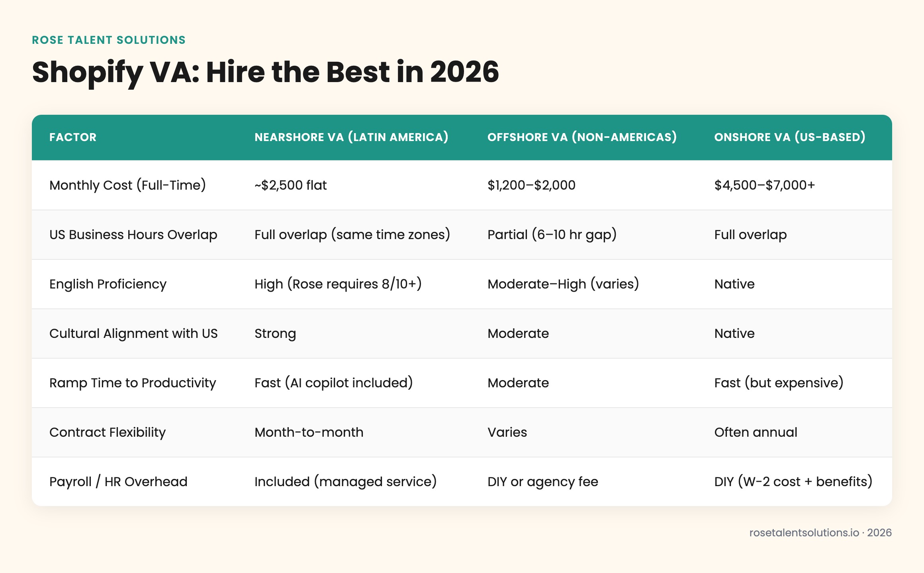Click the 'US Business Hours Overlap' row label
Screen dimensions: 924x573
click(x=133, y=235)
